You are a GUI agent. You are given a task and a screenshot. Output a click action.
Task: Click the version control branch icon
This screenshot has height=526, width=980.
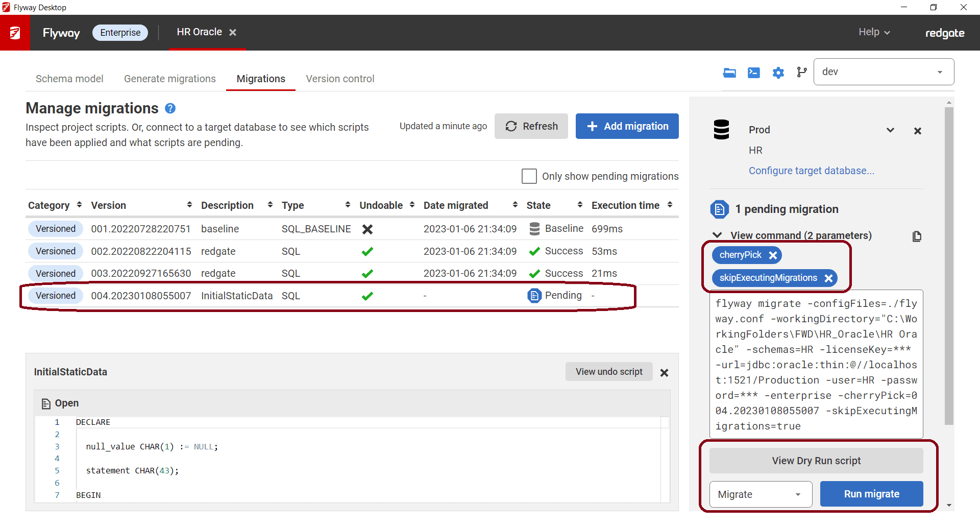pyautogui.click(x=801, y=72)
